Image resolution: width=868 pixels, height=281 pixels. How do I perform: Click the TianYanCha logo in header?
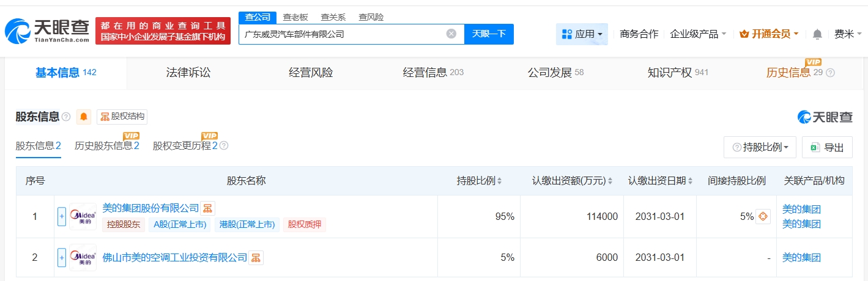click(x=48, y=31)
